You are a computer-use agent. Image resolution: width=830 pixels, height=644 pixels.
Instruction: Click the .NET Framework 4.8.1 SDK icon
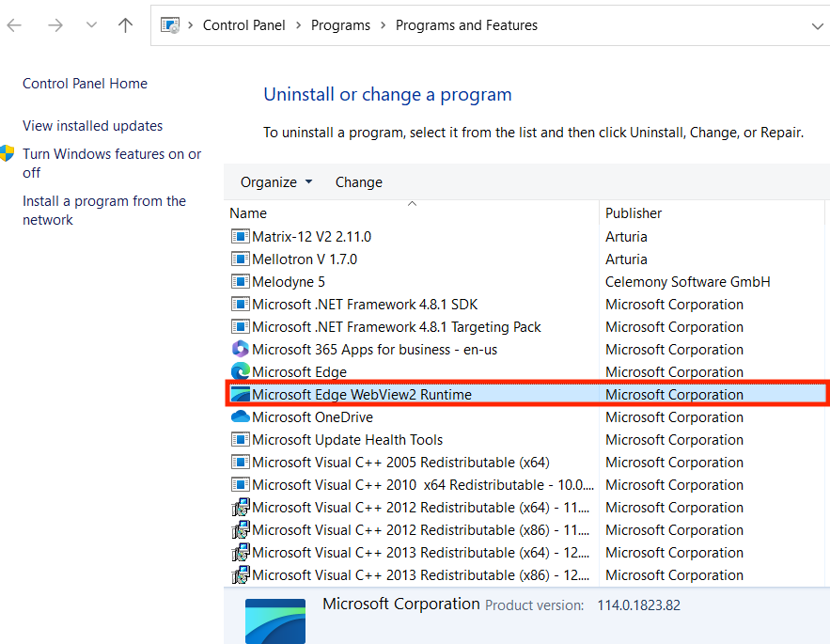tap(241, 304)
